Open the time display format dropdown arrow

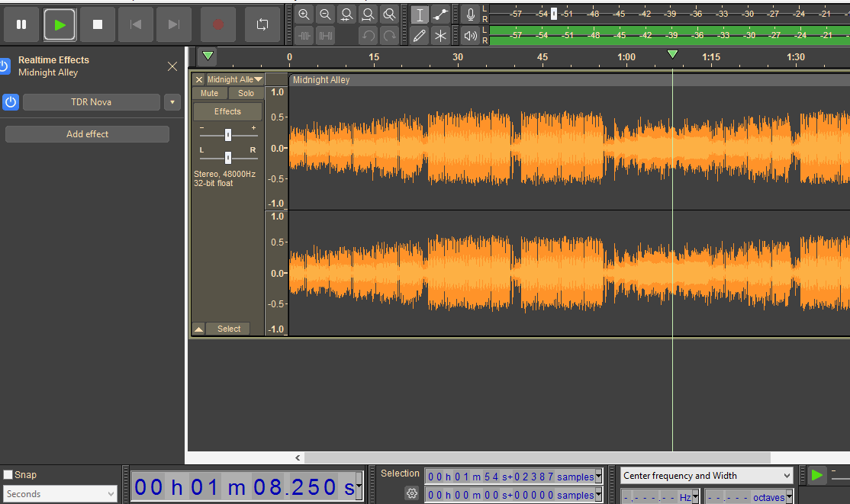[x=359, y=487]
